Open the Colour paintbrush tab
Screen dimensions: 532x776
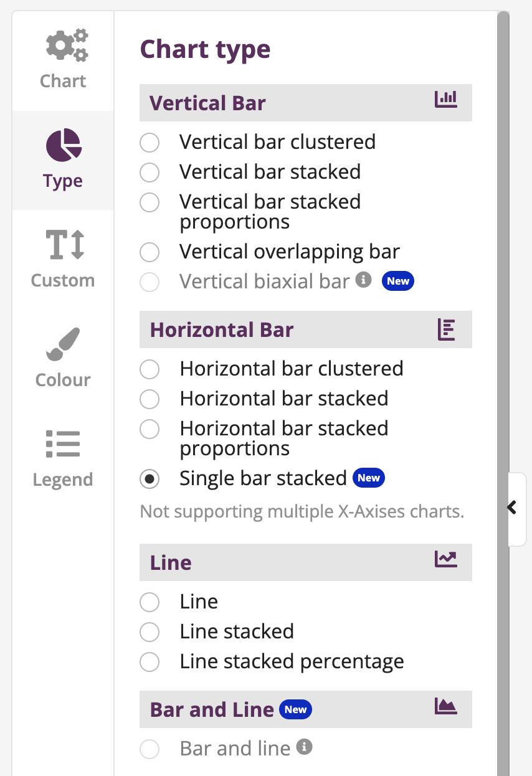click(63, 359)
